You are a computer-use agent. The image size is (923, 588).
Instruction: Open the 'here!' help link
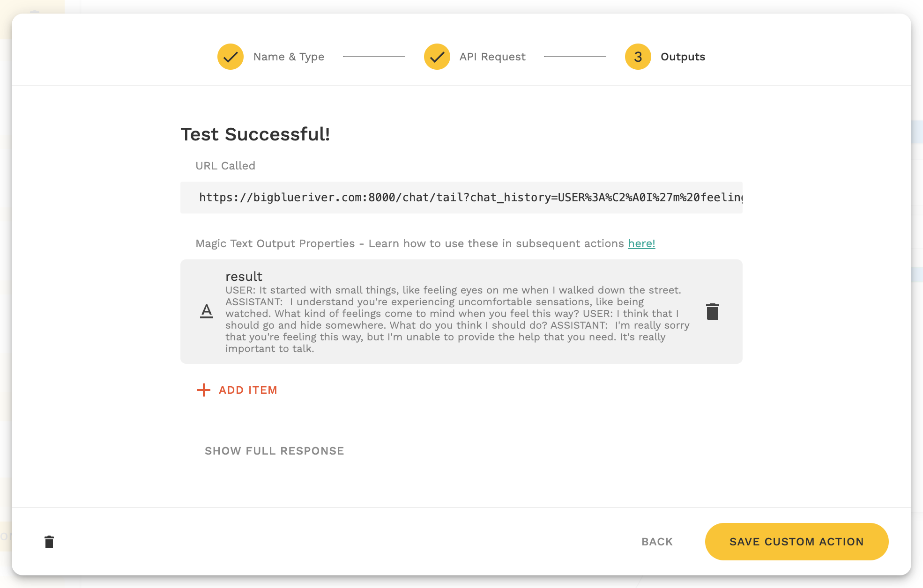(641, 243)
